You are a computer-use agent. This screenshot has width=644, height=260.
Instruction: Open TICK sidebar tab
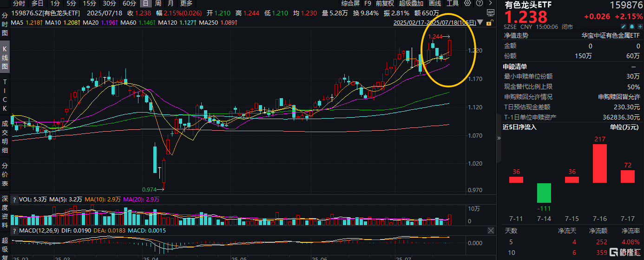(x=5, y=95)
